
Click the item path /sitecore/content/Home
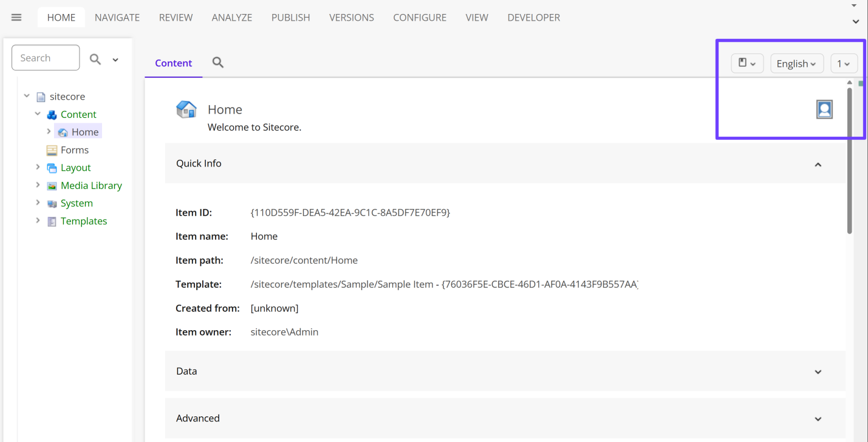tap(304, 260)
